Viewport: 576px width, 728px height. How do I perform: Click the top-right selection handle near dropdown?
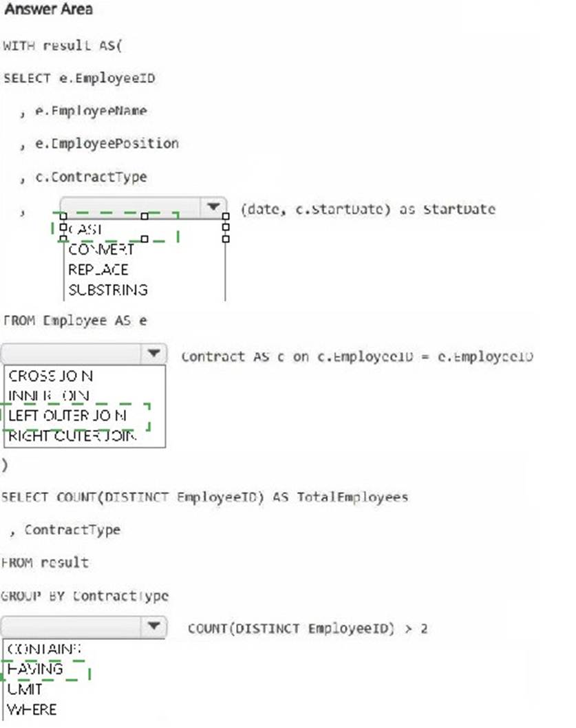click(x=226, y=216)
